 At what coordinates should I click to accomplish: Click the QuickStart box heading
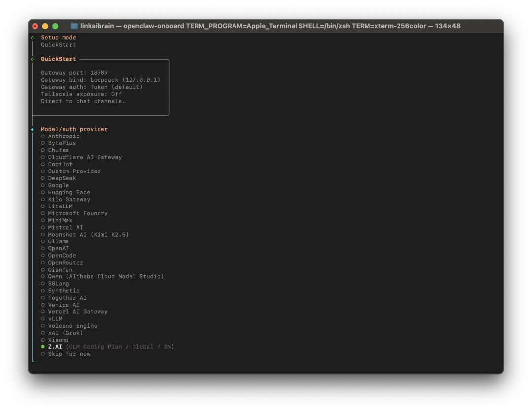[x=58, y=59]
